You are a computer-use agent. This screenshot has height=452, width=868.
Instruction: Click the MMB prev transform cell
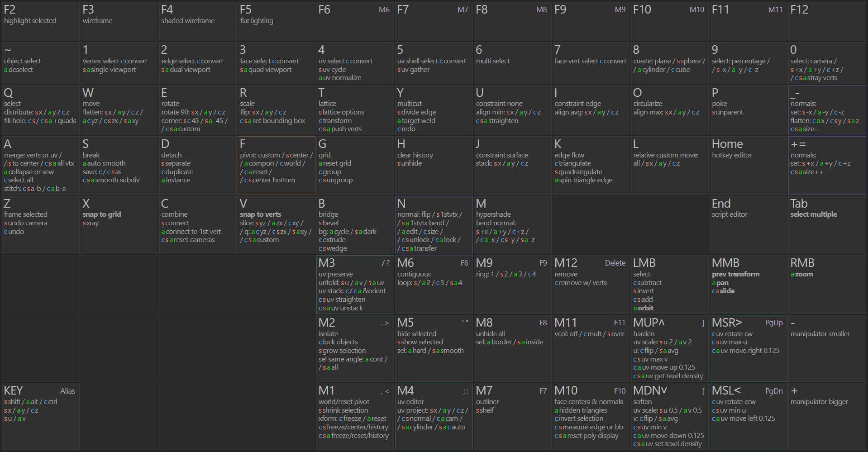[748, 284]
